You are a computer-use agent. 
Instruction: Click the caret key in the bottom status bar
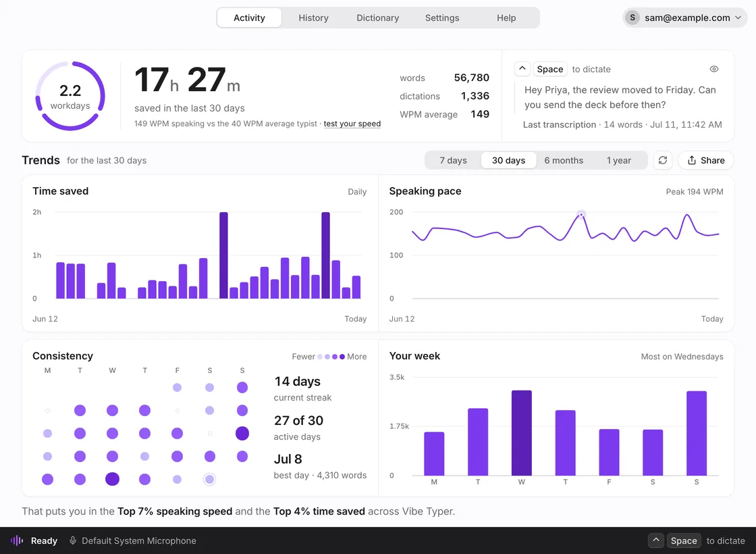655,540
